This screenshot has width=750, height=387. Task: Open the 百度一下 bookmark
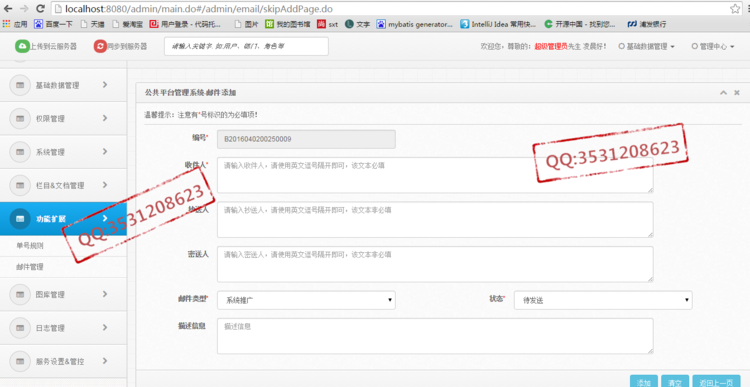point(53,24)
